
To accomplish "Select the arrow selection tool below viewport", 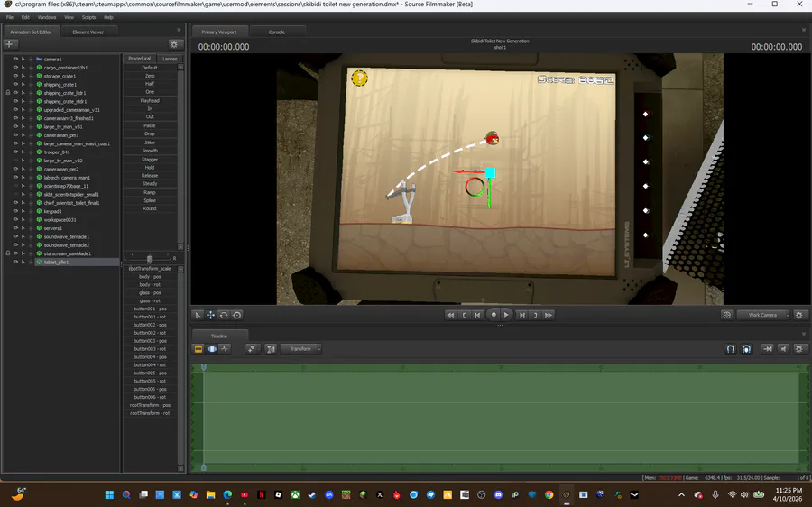I will point(198,315).
